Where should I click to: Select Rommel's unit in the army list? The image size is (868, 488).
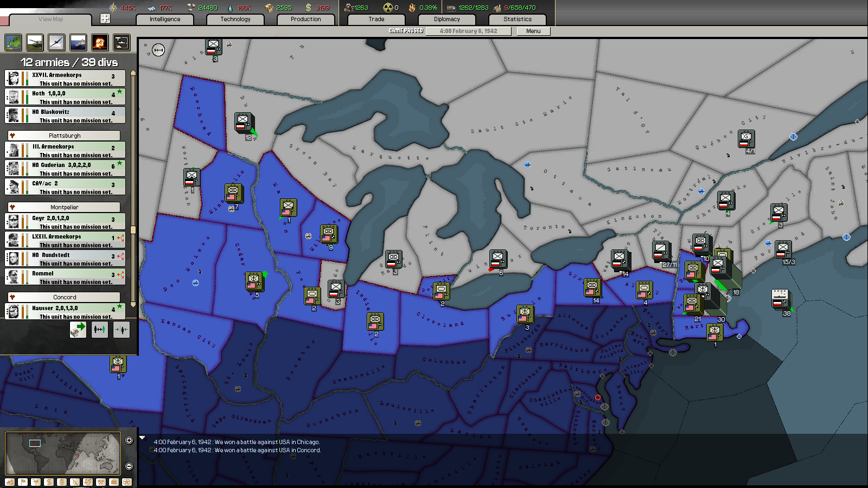(65, 277)
